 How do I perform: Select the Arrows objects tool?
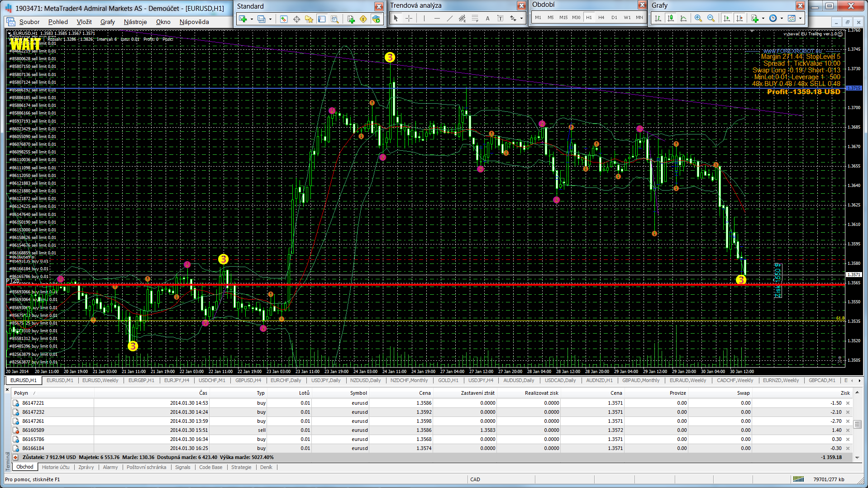point(513,18)
